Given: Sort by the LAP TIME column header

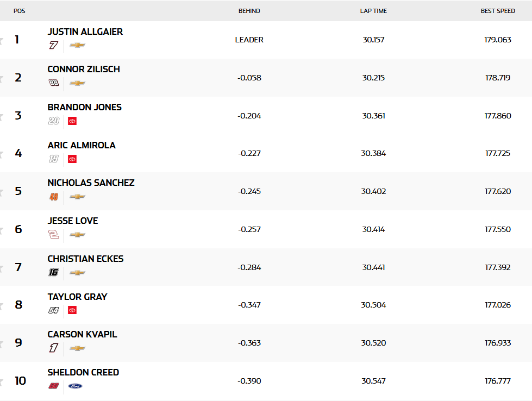Looking at the screenshot, I should (373, 11).
